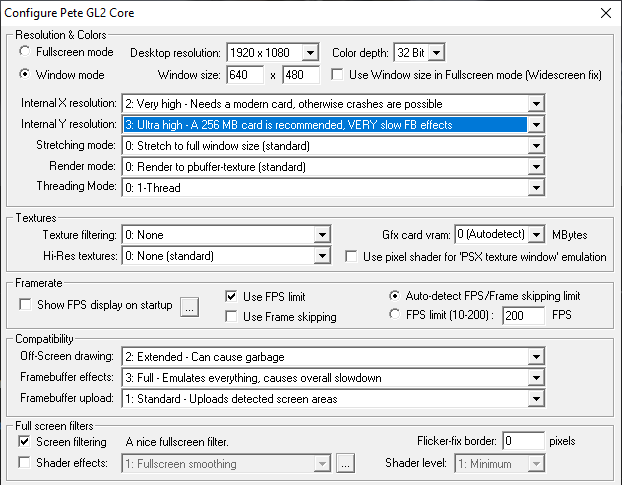622x485 pixels.
Task: Click the ellipsis button beside FPS display
Action: pos(190,307)
